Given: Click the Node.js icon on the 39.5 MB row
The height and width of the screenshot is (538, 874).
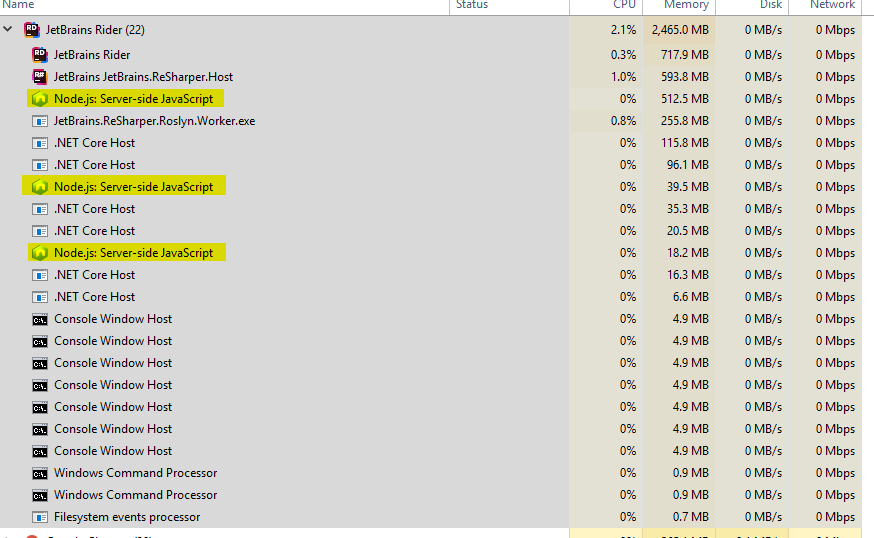Looking at the screenshot, I should pos(40,187).
